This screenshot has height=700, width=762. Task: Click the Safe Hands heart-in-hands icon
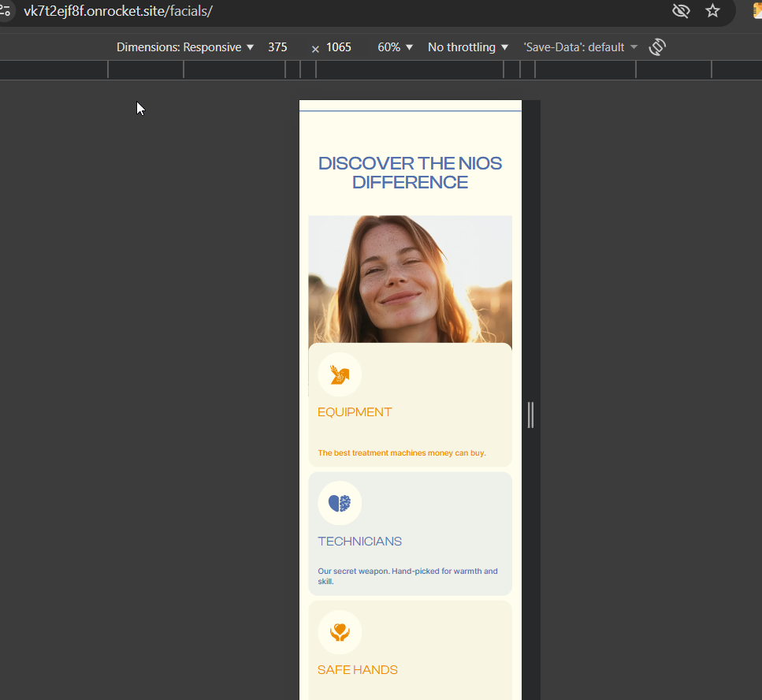pyautogui.click(x=340, y=632)
